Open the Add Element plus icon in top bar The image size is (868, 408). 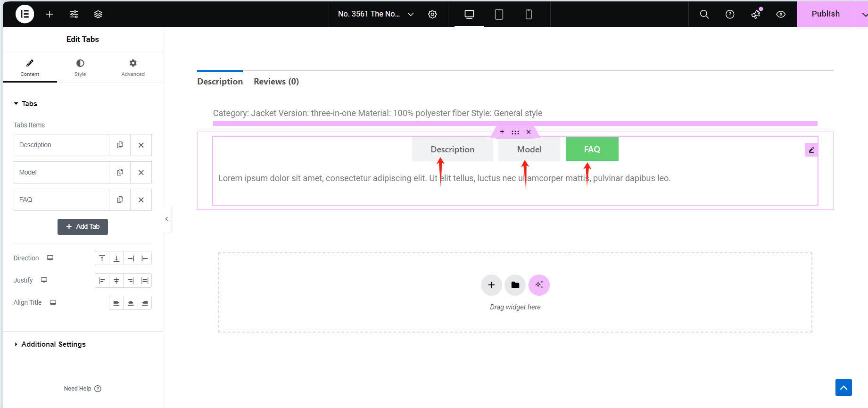coord(50,14)
